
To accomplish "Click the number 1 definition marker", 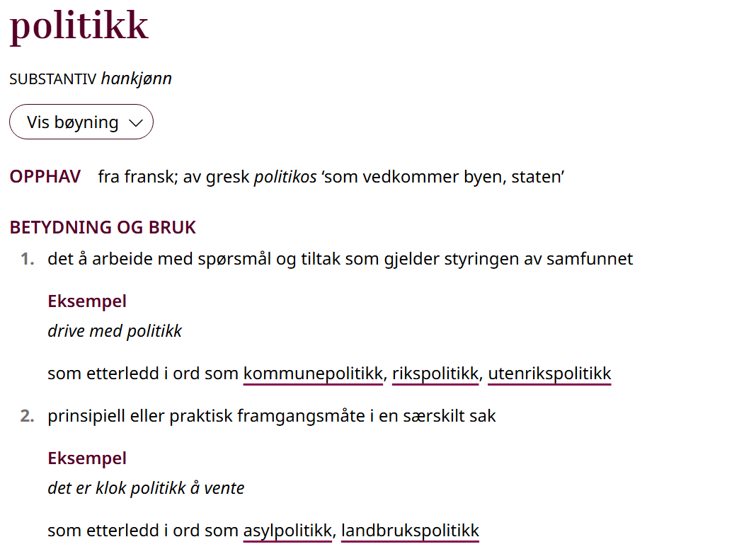I will 28,260.
